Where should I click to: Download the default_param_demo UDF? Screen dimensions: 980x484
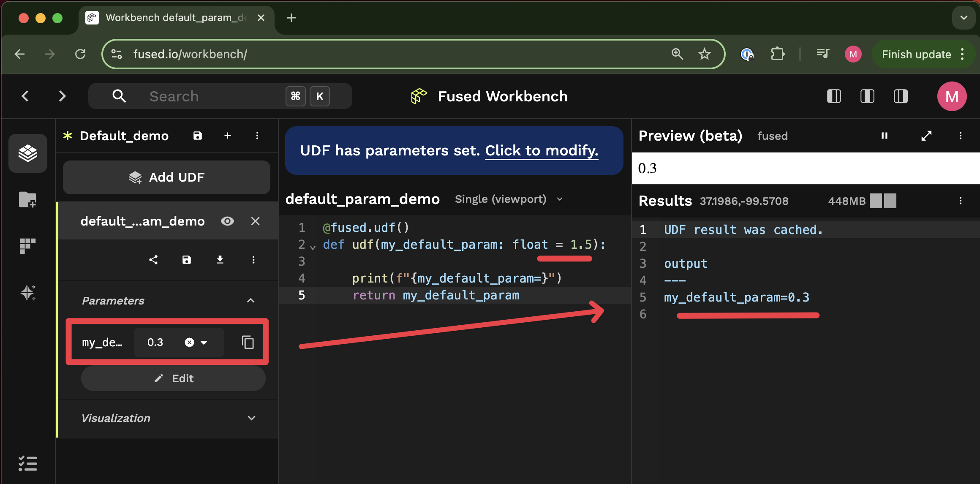coord(220,260)
